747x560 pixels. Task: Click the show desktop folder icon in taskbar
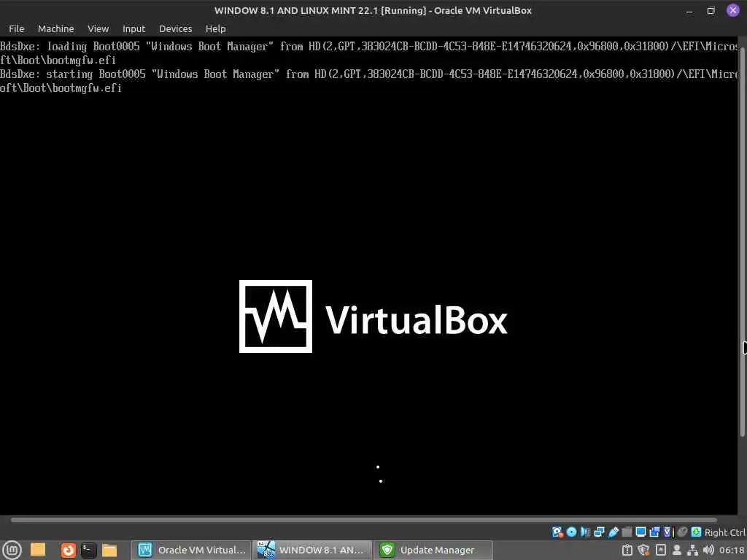point(38,550)
